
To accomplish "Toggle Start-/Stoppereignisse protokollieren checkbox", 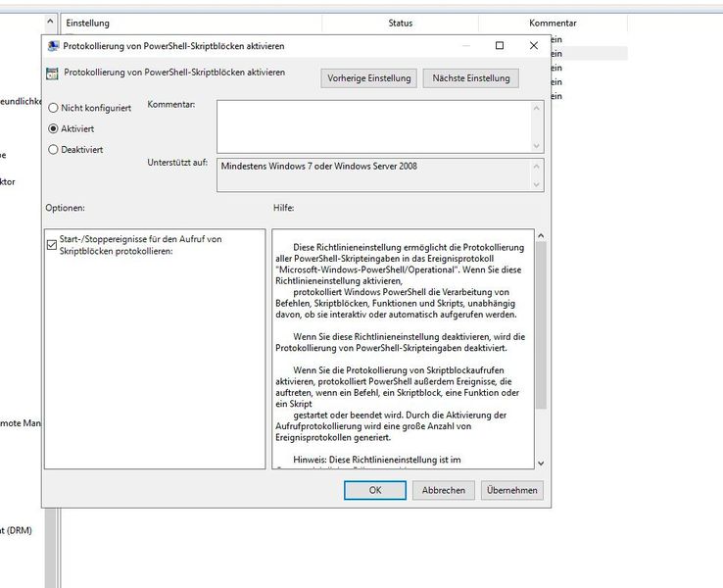I will point(52,245).
